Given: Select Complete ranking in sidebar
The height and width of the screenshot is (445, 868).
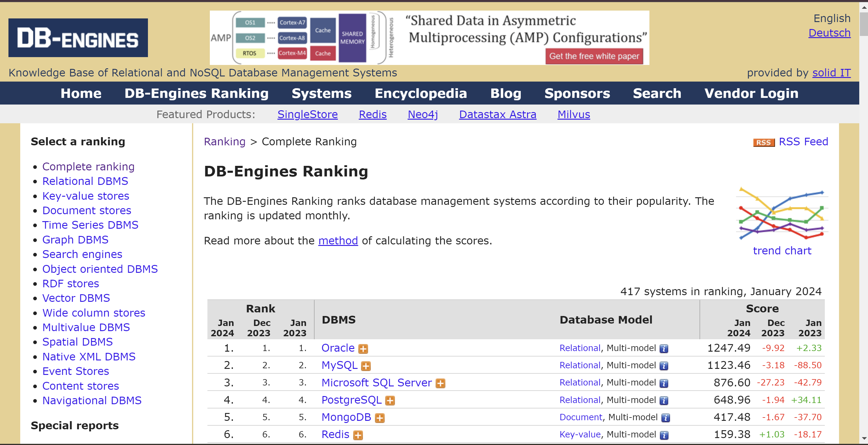Looking at the screenshot, I should (88, 166).
